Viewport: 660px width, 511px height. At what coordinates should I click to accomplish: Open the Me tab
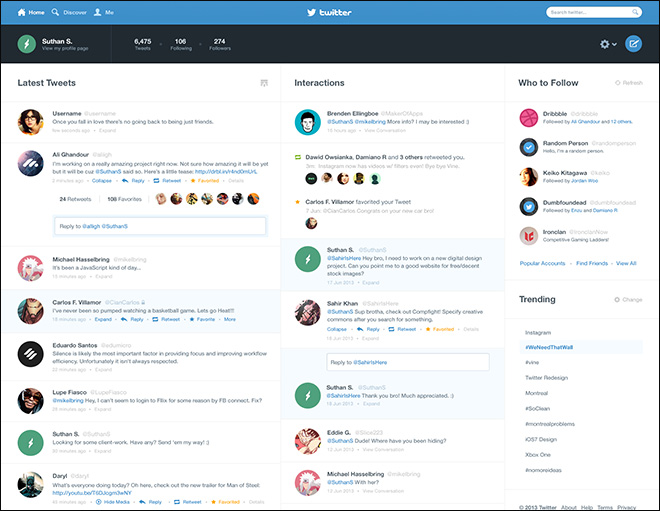pyautogui.click(x=105, y=12)
